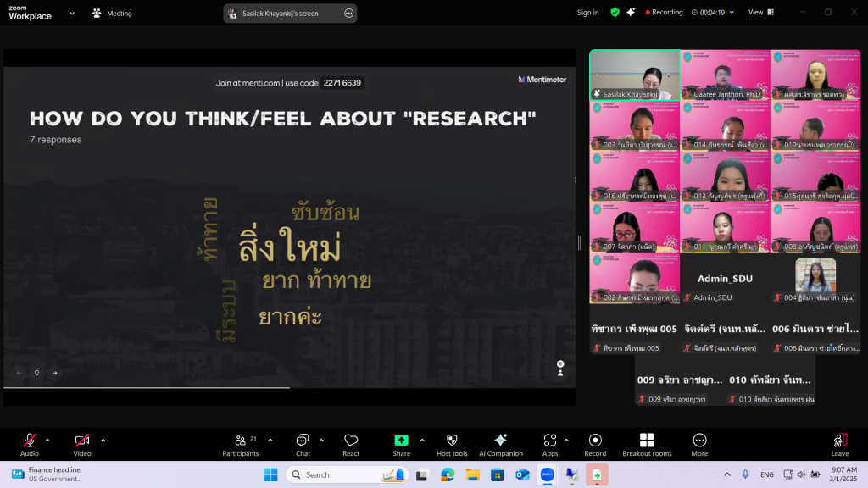Screen dimensions: 868x488
Task: Expand the Zoom Workplace dropdown arrow
Action: point(71,13)
